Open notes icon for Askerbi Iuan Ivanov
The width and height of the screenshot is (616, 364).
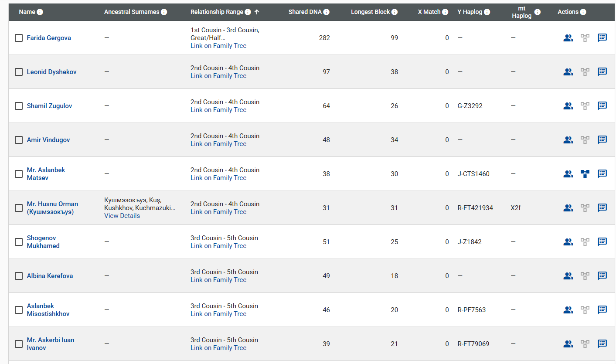[x=602, y=344]
